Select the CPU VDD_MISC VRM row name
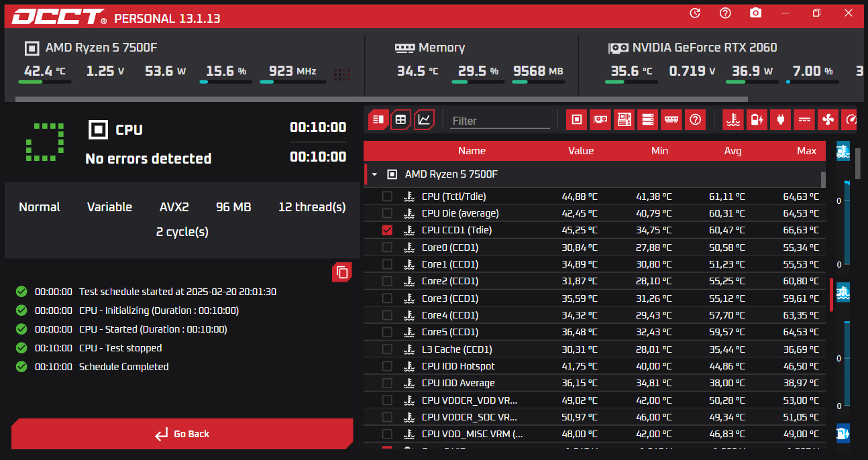The height and width of the screenshot is (460, 868). click(x=472, y=434)
